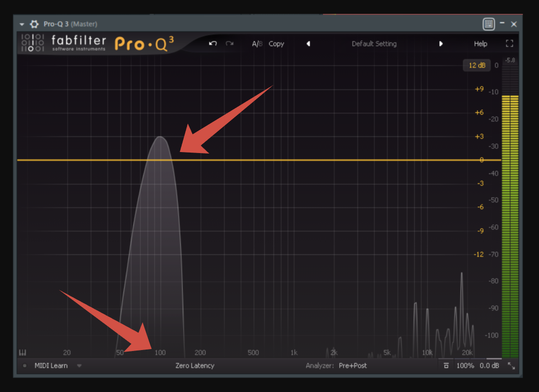Redo the last undone change
539x392 pixels.
(230, 43)
